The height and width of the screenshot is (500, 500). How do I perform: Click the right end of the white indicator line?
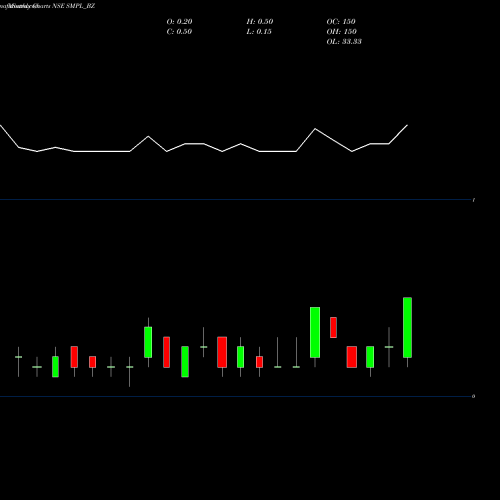coord(407,125)
